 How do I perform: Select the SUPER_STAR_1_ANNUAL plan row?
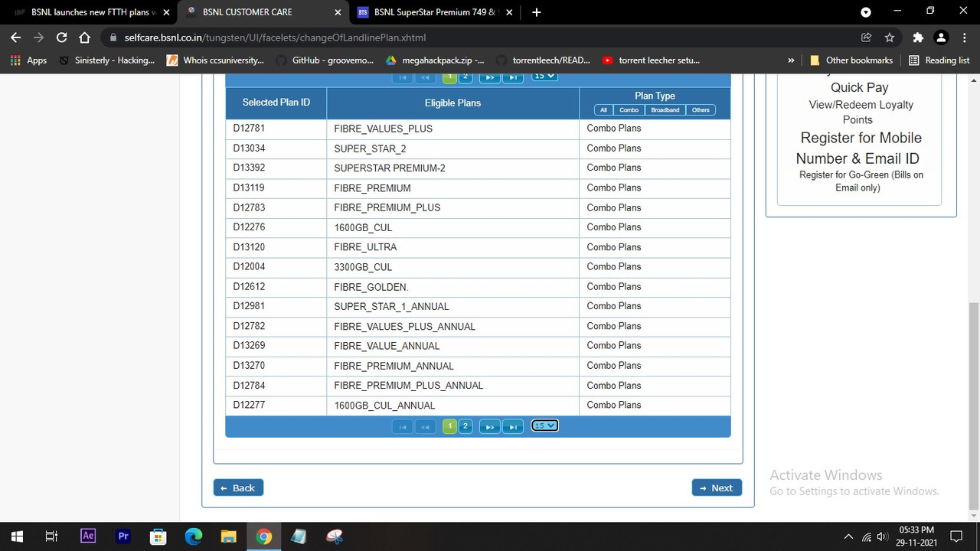[478, 307]
